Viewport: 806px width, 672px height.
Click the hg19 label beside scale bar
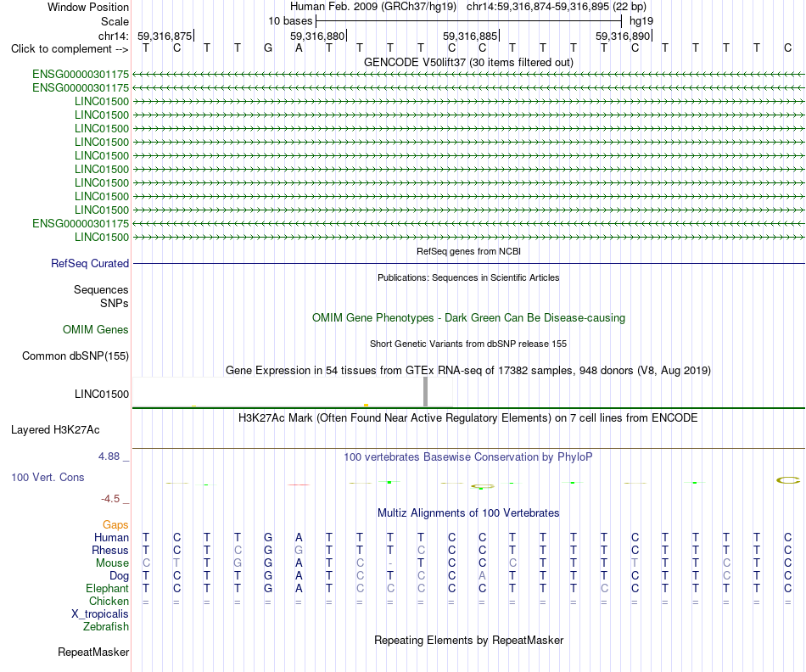641,21
